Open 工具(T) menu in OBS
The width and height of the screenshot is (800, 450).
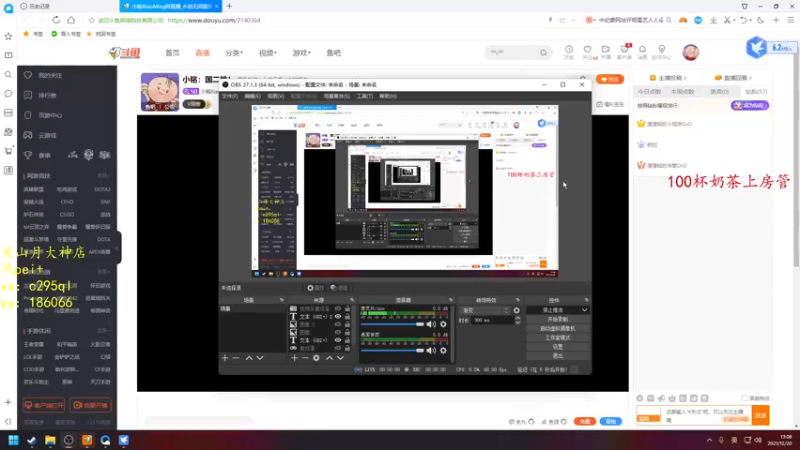click(x=365, y=96)
